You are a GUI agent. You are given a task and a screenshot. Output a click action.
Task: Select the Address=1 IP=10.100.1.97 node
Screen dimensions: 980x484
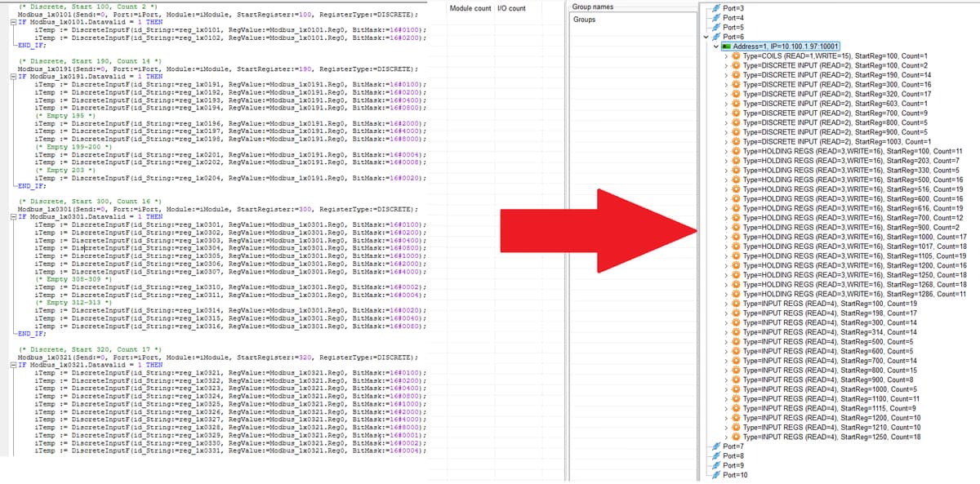[784, 46]
